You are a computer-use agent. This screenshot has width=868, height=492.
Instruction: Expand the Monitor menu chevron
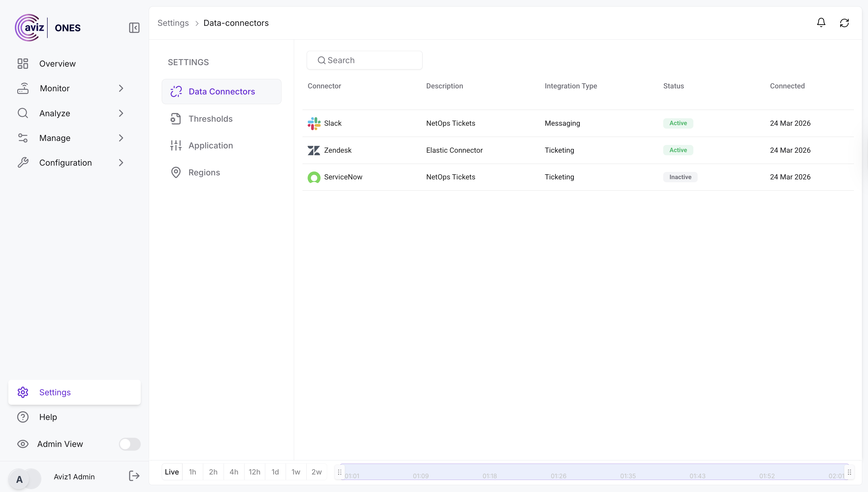pos(121,88)
